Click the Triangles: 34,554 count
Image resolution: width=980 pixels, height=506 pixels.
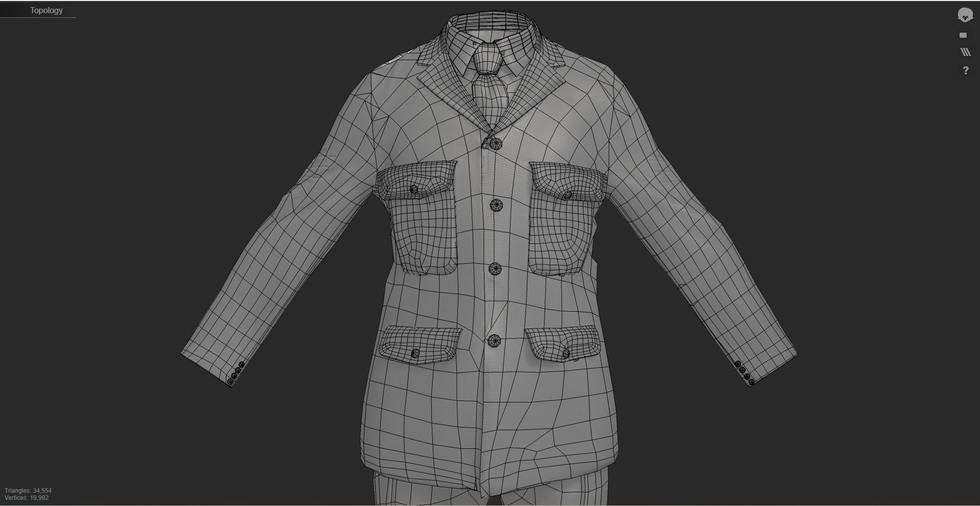point(28,491)
